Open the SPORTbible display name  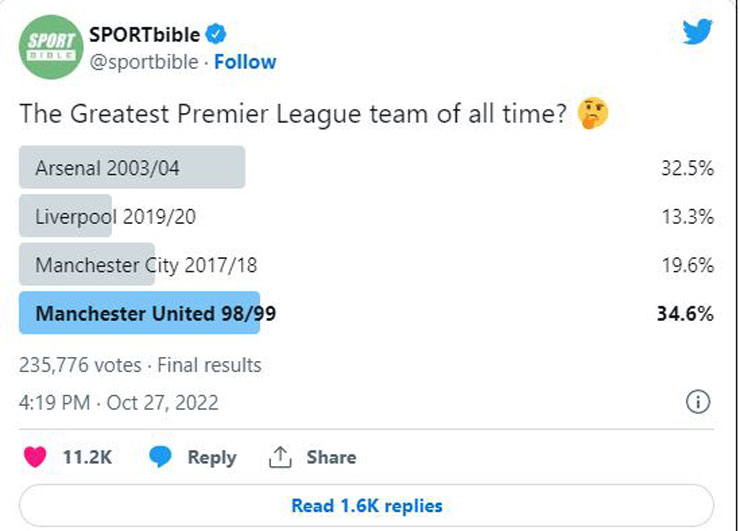[144, 34]
